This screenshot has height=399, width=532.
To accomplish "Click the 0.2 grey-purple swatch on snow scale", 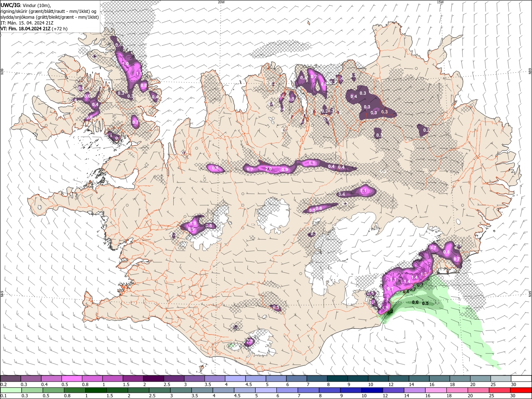I will coord(10,379).
